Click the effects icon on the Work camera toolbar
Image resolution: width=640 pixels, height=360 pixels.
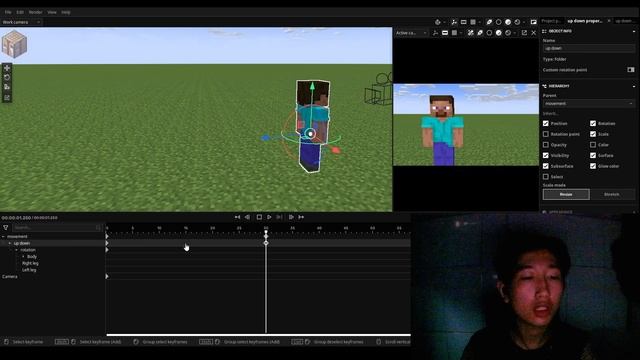pos(489,22)
